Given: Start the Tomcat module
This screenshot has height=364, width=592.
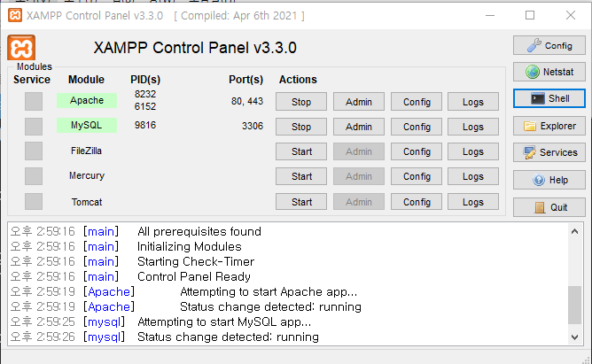Looking at the screenshot, I should [x=301, y=202].
